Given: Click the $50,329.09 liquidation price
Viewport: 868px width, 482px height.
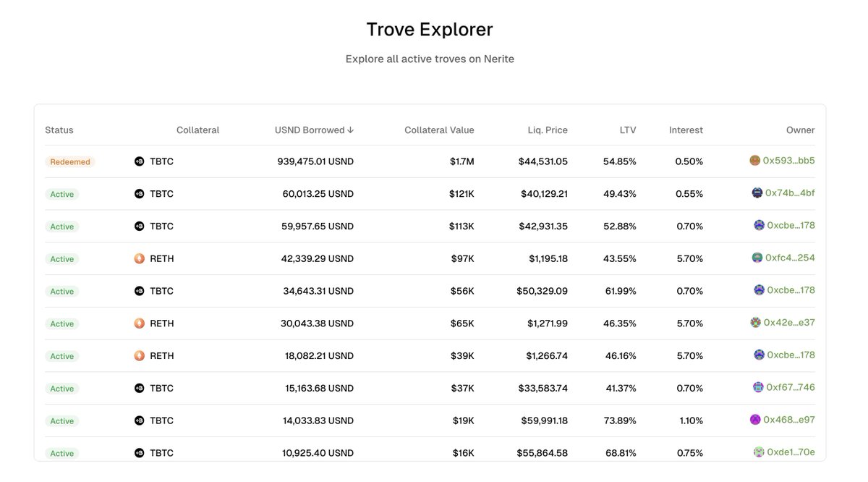Looking at the screenshot, I should click(542, 291).
